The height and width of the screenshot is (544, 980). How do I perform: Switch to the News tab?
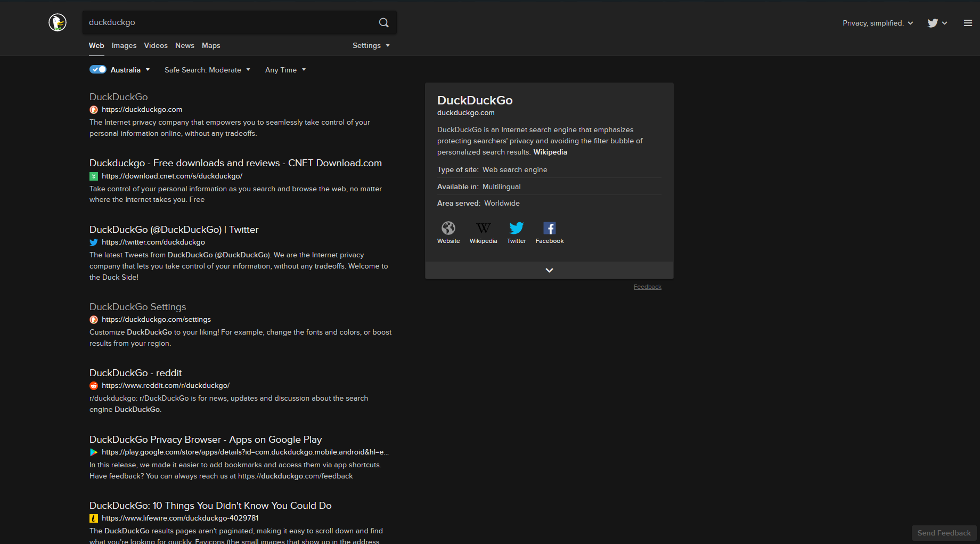pyautogui.click(x=185, y=45)
